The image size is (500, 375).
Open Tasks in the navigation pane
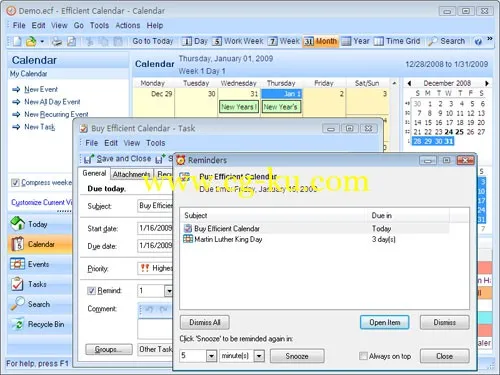point(39,284)
